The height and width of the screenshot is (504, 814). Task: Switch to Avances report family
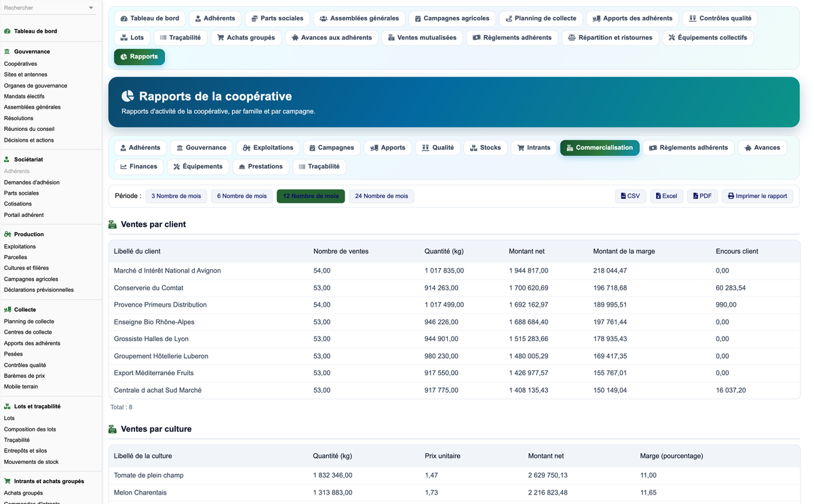pyautogui.click(x=762, y=148)
